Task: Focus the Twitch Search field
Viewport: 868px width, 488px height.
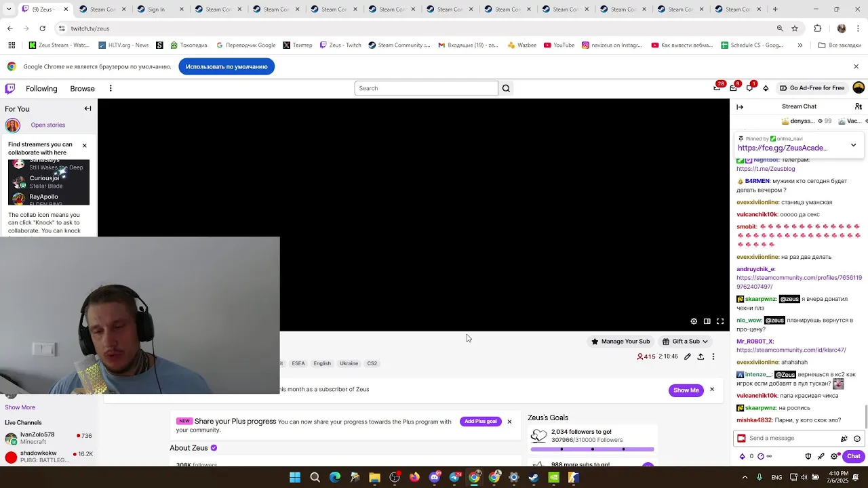Action: point(426,88)
